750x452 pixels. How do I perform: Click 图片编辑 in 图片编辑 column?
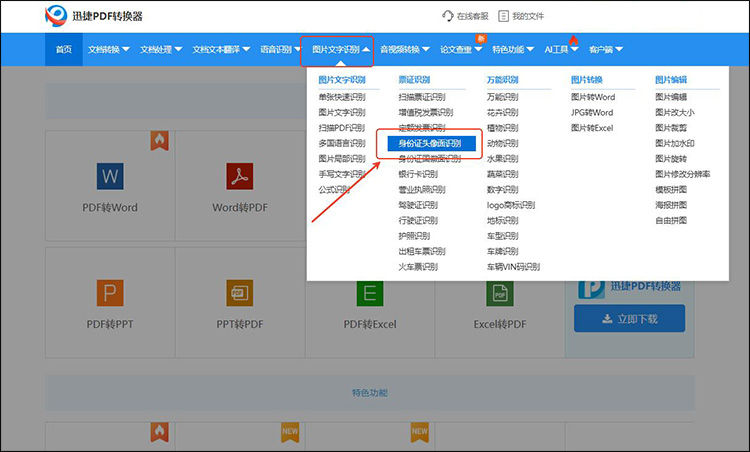671,97
